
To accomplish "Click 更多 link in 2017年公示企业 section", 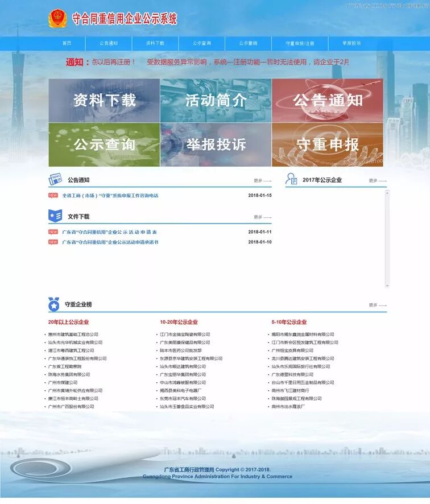I will click(x=378, y=181).
